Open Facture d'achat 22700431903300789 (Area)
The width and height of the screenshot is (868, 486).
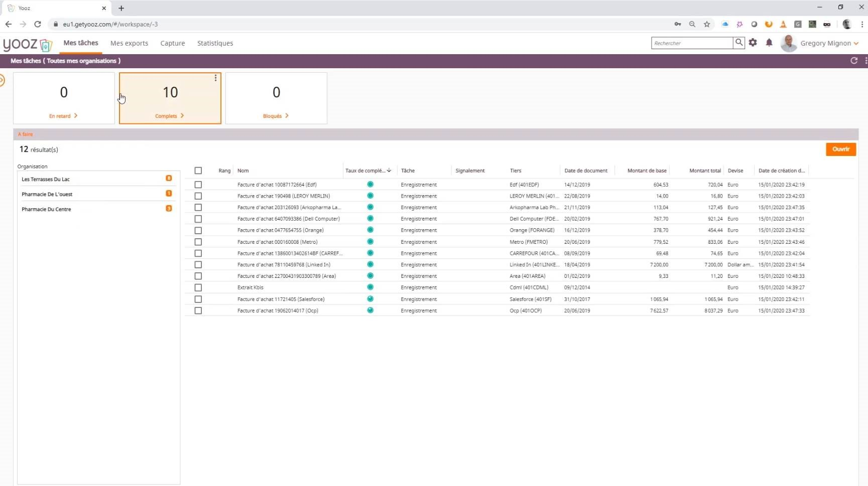[x=287, y=276]
